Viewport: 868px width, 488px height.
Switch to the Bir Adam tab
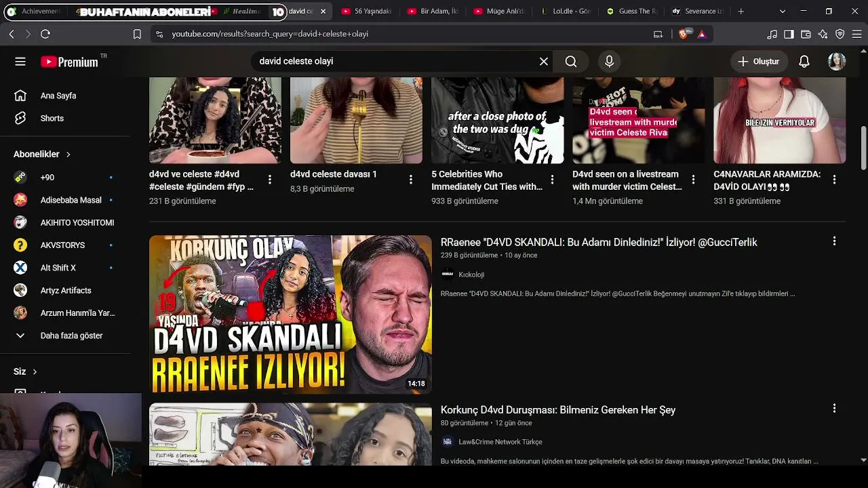(434, 12)
